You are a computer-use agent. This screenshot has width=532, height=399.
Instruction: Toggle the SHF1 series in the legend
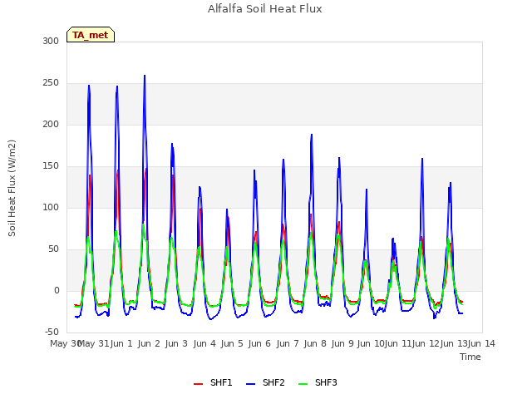(x=213, y=382)
